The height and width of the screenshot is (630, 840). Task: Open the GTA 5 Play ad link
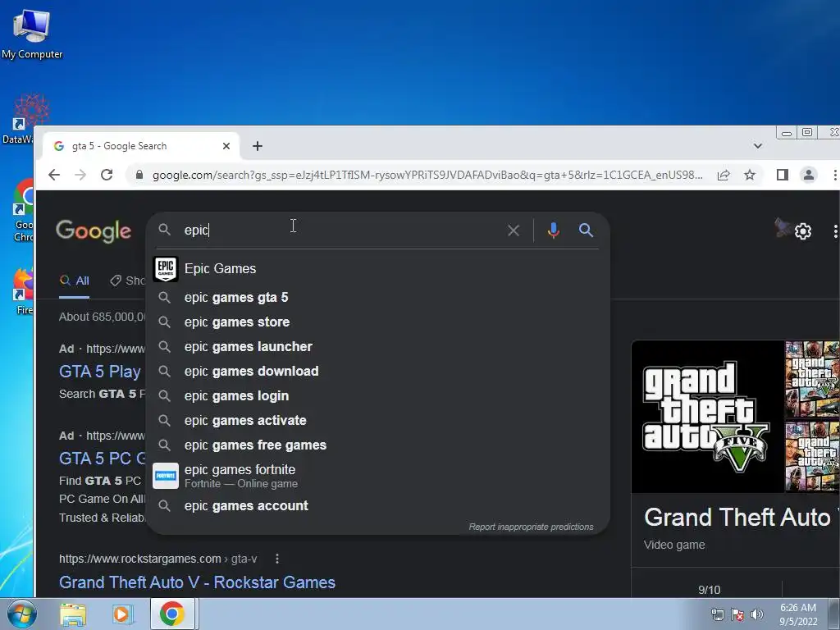[100, 372]
